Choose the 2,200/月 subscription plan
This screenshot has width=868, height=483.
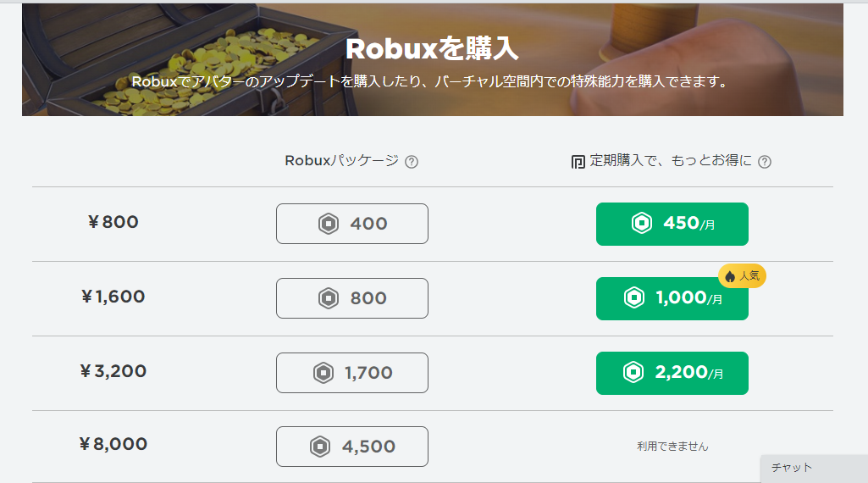click(x=672, y=373)
